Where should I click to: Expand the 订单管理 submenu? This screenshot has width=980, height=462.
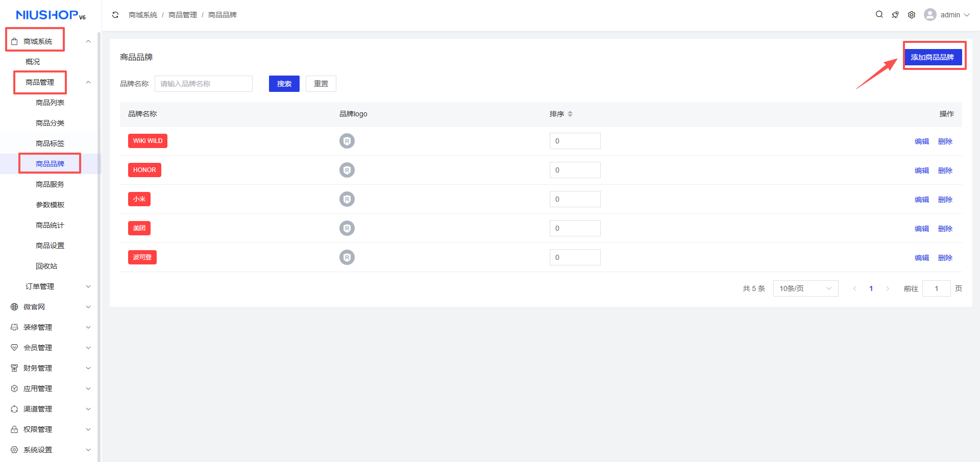88,286
